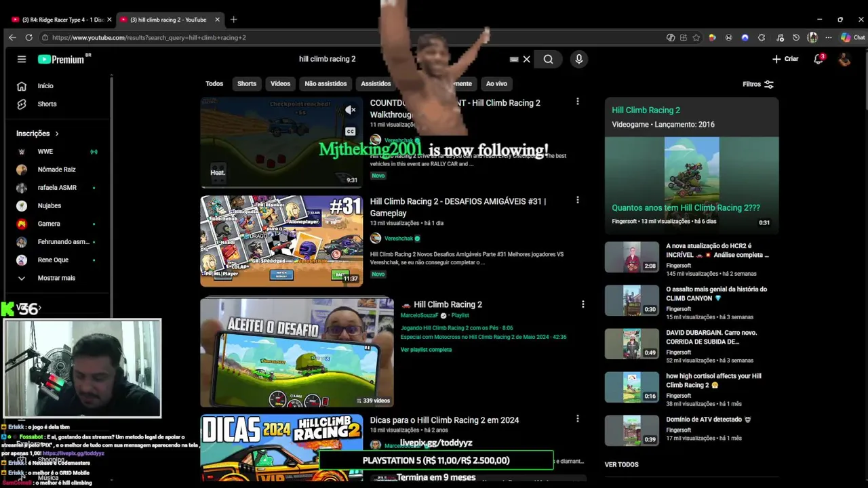Click the browser address bar URL
868x488 pixels.
pos(149,38)
